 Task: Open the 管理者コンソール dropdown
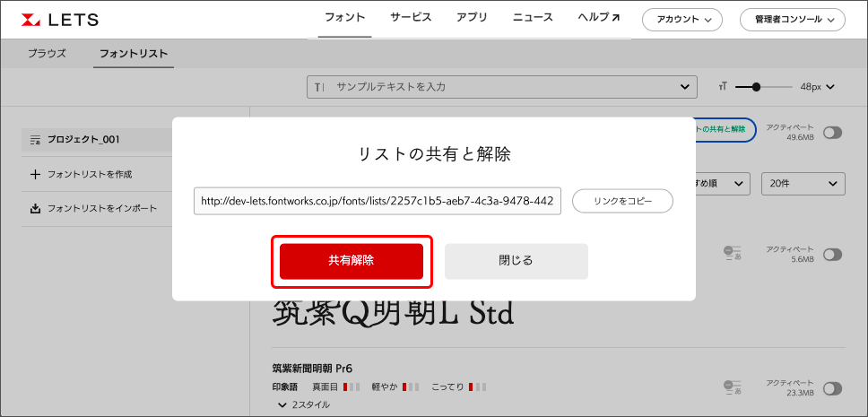tap(793, 19)
